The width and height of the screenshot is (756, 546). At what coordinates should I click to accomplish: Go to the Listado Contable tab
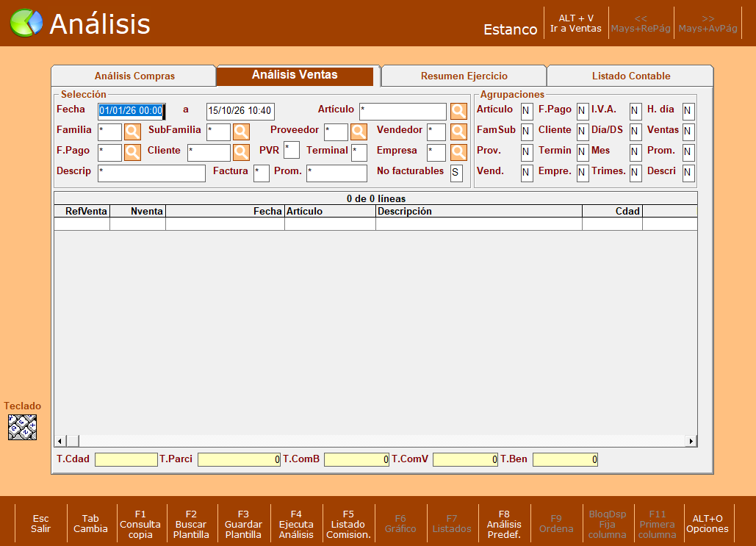click(630, 76)
